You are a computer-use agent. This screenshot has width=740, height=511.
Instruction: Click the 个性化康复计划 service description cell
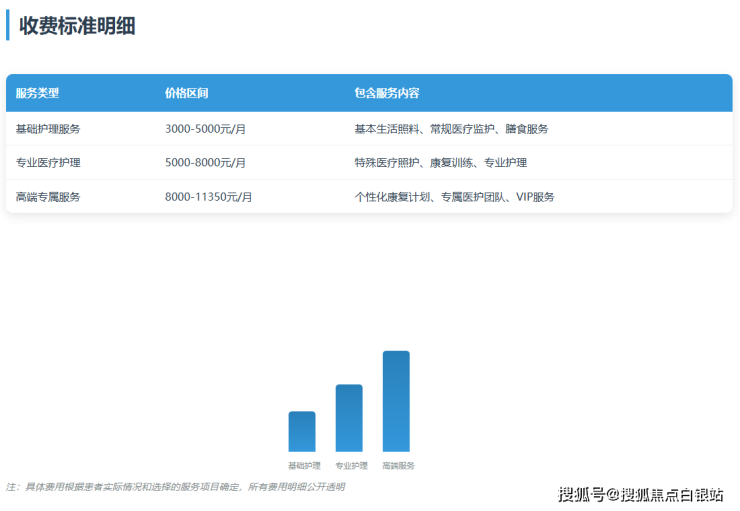454,197
